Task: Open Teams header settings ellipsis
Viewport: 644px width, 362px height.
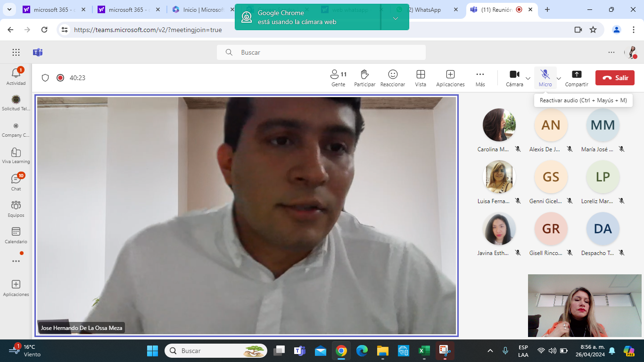Action: 611,52
